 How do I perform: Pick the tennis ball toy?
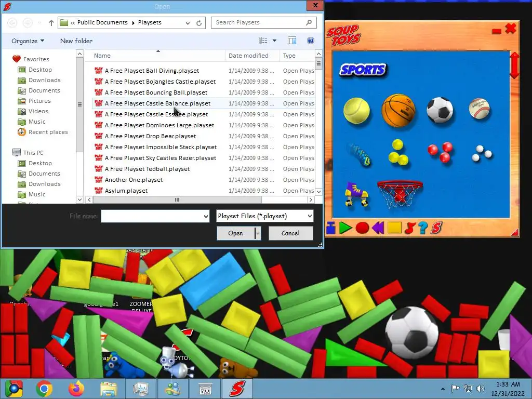pos(356,111)
